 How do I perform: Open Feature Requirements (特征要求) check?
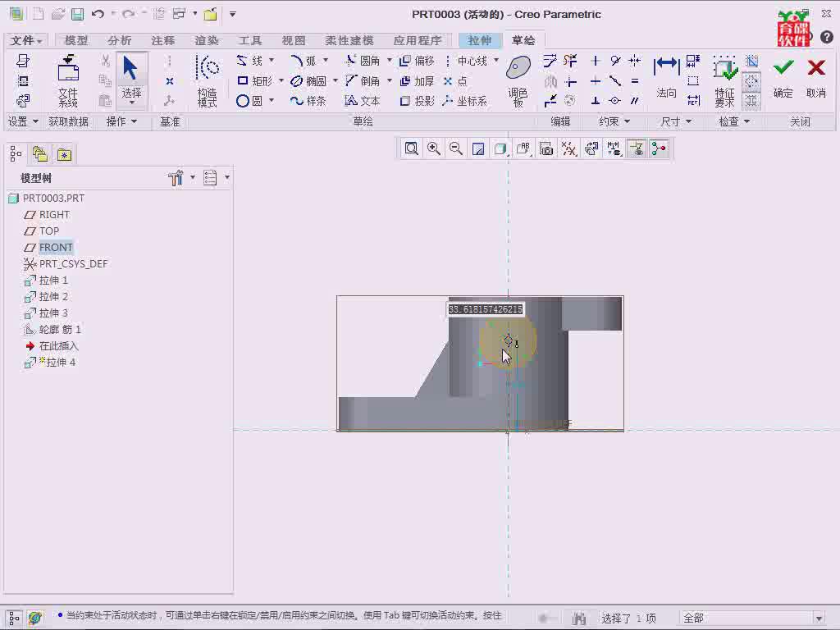coord(725,81)
